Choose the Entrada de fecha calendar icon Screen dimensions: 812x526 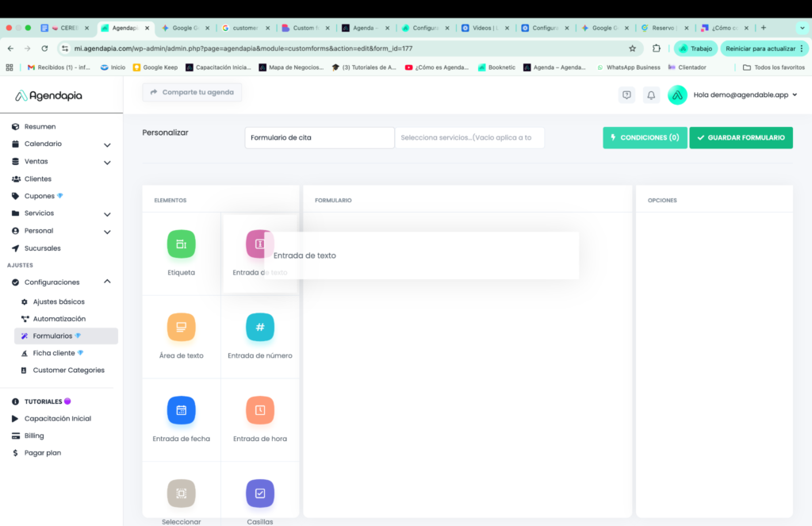click(x=181, y=410)
